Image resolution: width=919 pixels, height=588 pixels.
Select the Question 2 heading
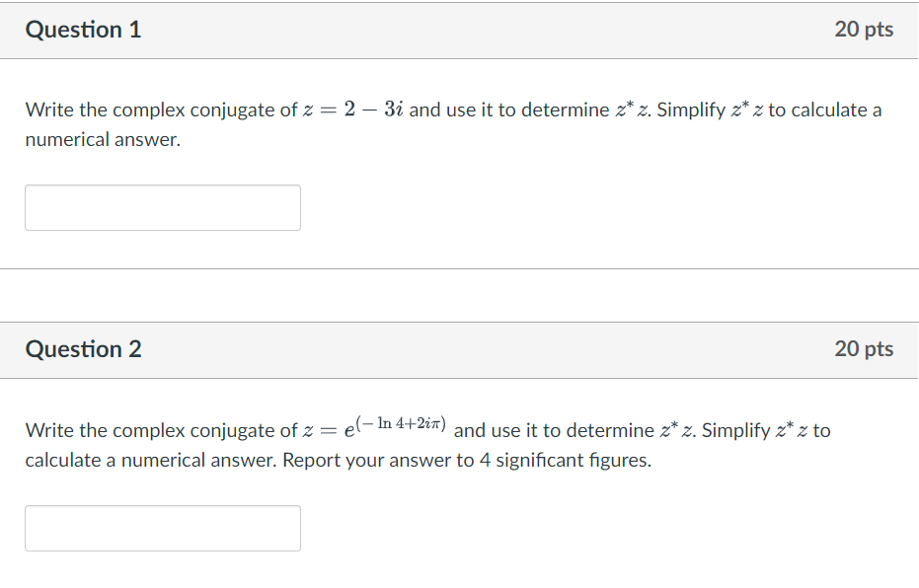point(83,348)
